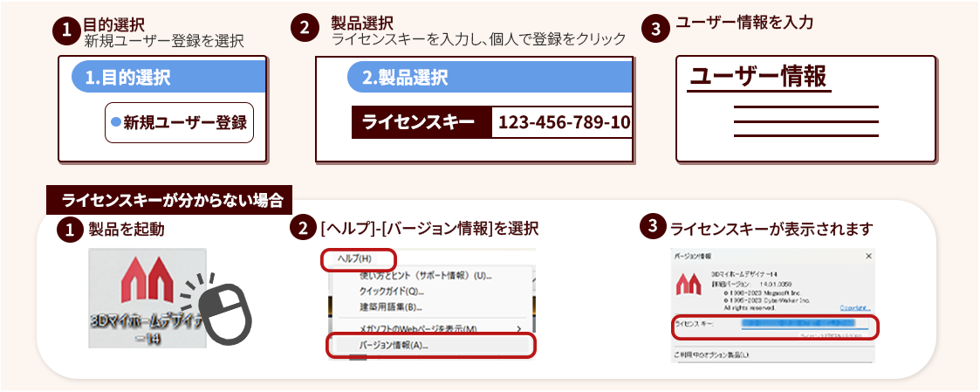Viewport: 980px width, 392px height.
Task: Click the step 2 badge beside 製品選択
Action: 303,27
